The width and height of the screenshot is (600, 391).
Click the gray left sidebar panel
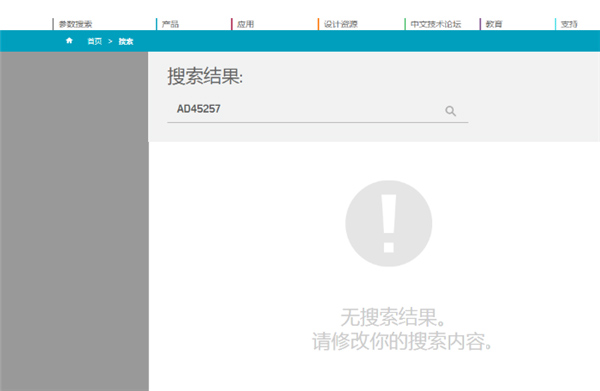[74, 221]
